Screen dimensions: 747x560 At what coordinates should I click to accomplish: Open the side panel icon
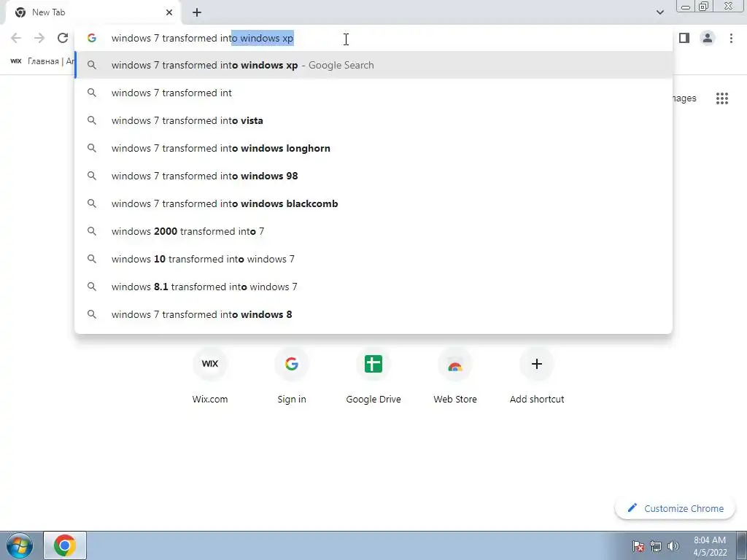(684, 38)
